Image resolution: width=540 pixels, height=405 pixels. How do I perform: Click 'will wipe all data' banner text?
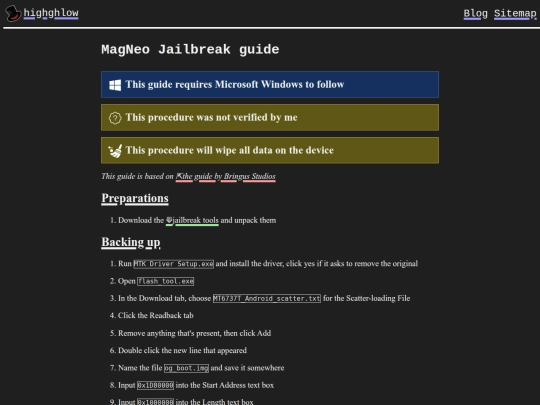(x=230, y=150)
